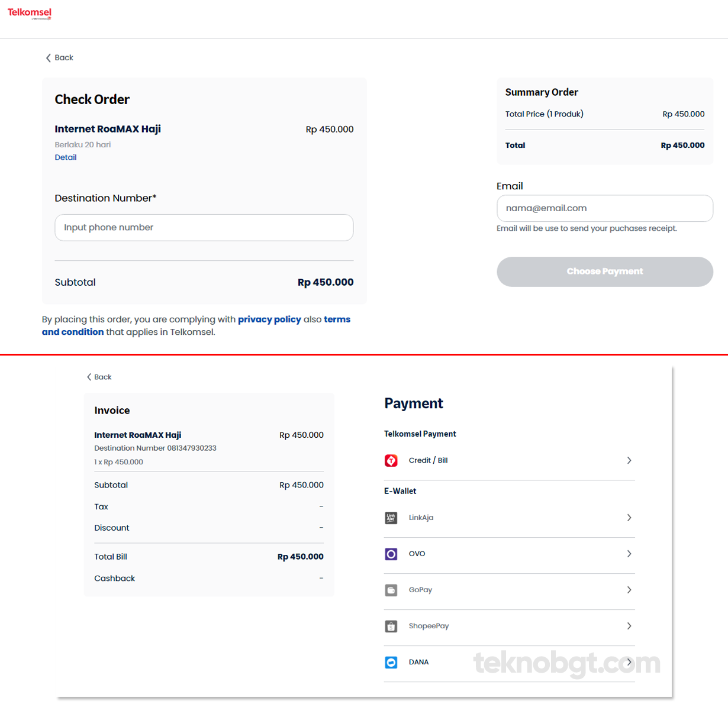Image resolution: width=728 pixels, height=704 pixels.
Task: Click the Payment heading
Action: pos(414,403)
